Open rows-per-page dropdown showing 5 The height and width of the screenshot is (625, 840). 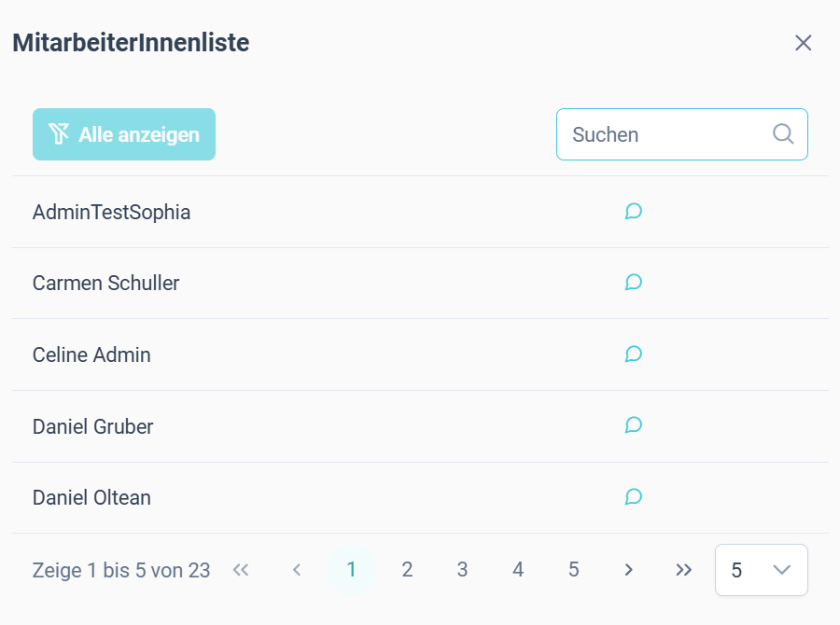(762, 570)
